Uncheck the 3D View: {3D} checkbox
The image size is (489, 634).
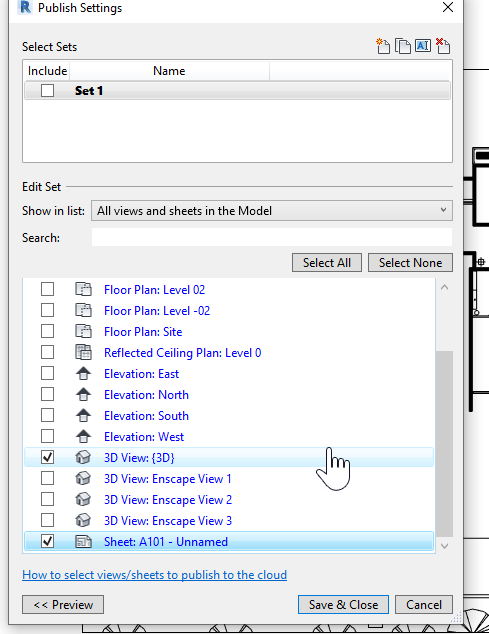[47, 458]
